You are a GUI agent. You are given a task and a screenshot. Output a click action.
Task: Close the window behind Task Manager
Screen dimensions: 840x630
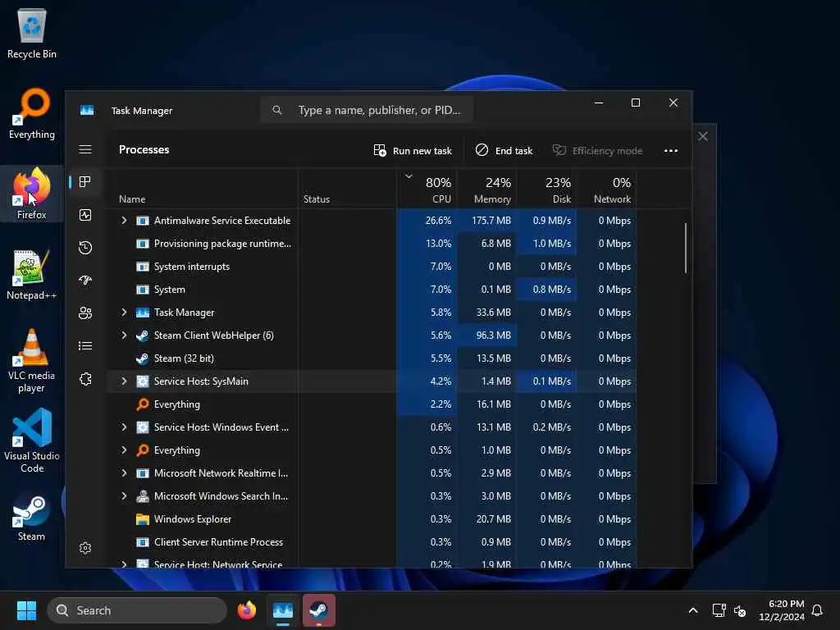point(703,137)
